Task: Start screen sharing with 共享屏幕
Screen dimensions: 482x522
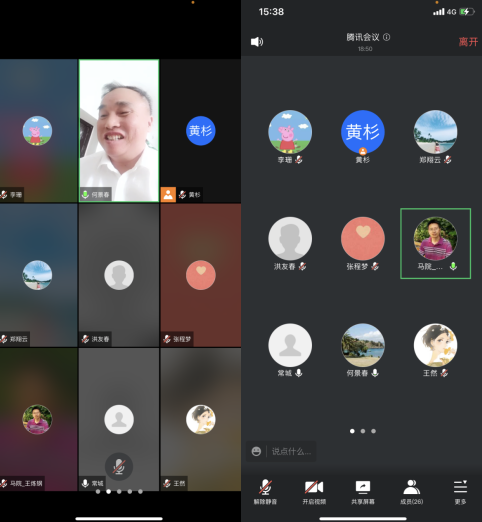Action: [x=363, y=492]
